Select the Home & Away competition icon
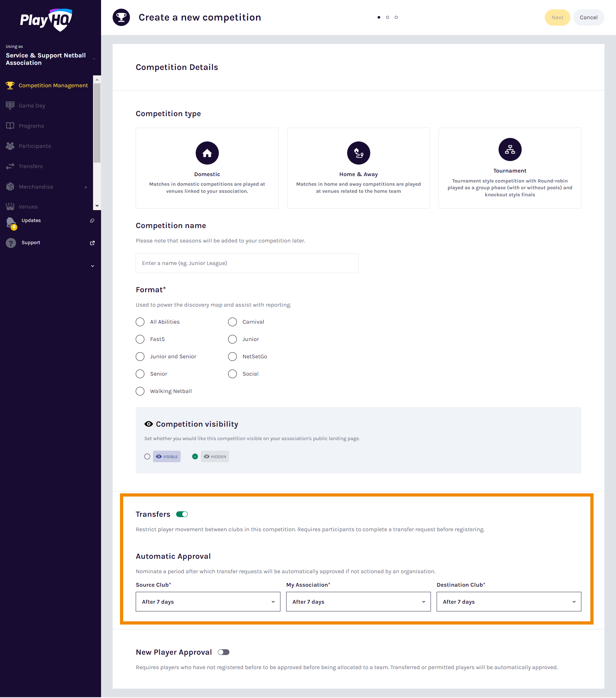616x698 pixels. point(358,153)
